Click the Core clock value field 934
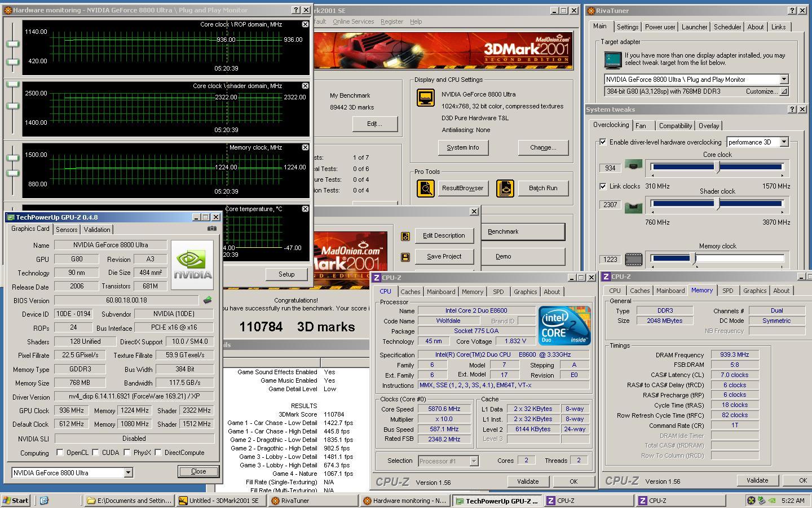Image resolution: width=812 pixels, height=508 pixels. click(x=610, y=168)
